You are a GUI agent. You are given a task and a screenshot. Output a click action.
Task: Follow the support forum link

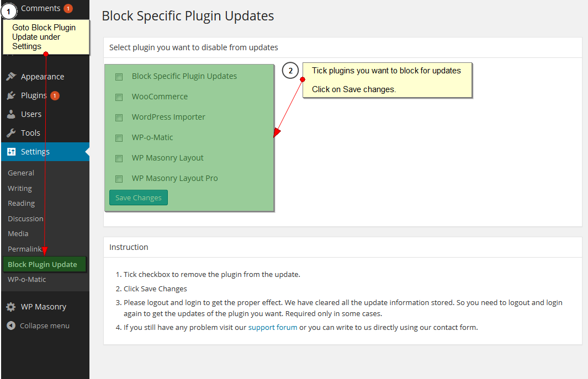pos(273,327)
